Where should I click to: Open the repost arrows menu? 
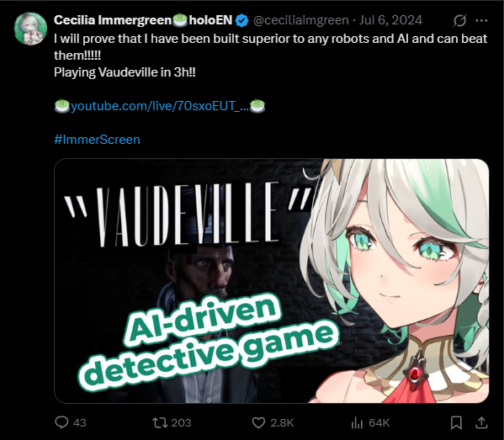coord(160,422)
